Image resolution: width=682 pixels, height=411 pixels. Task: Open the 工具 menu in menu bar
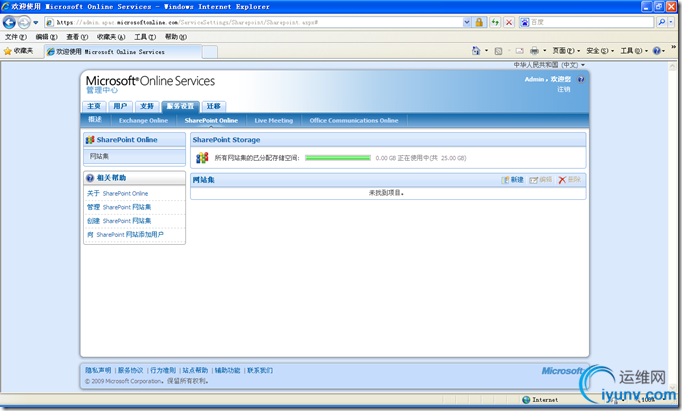tap(145, 37)
